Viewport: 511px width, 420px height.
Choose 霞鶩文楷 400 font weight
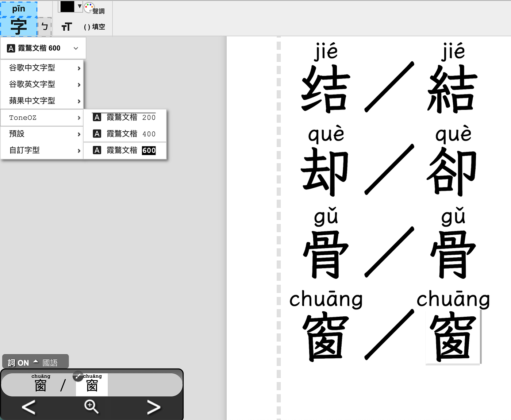125,134
